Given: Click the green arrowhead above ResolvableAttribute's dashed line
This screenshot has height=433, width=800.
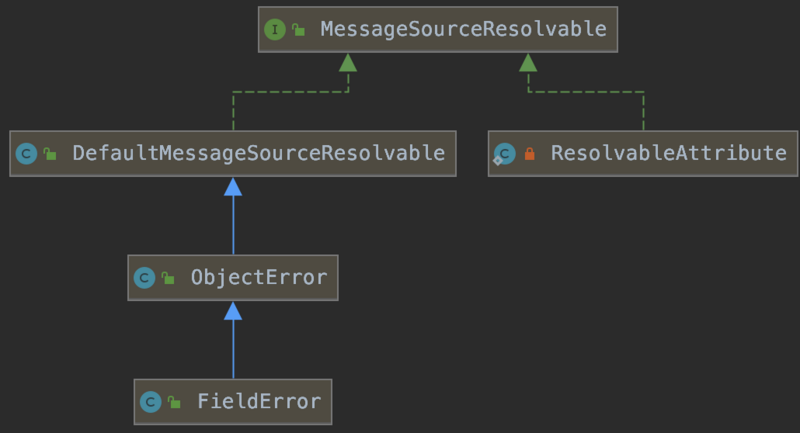Looking at the screenshot, I should (528, 64).
